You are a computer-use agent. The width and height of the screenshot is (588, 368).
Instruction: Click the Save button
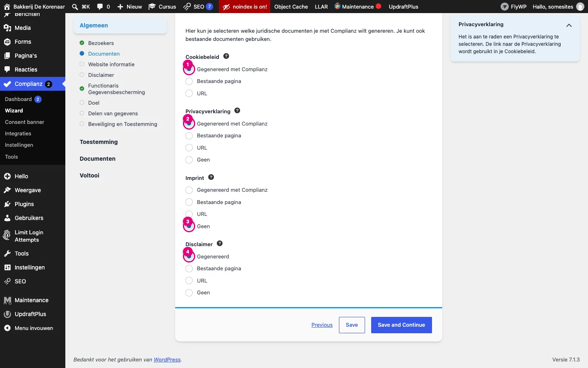pos(352,325)
